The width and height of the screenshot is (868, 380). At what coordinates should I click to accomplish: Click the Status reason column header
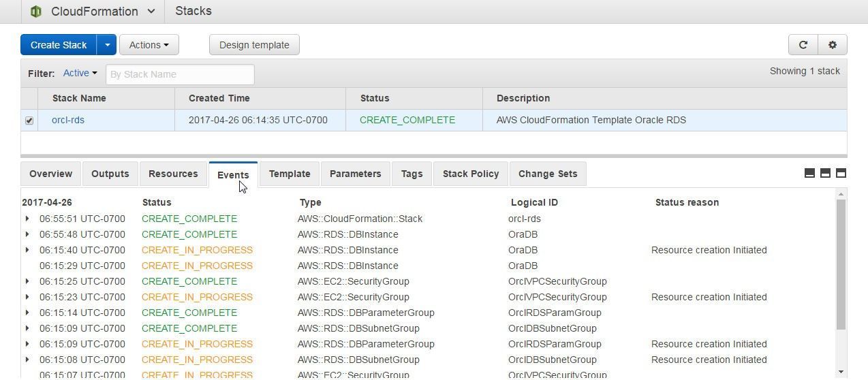[x=687, y=202]
